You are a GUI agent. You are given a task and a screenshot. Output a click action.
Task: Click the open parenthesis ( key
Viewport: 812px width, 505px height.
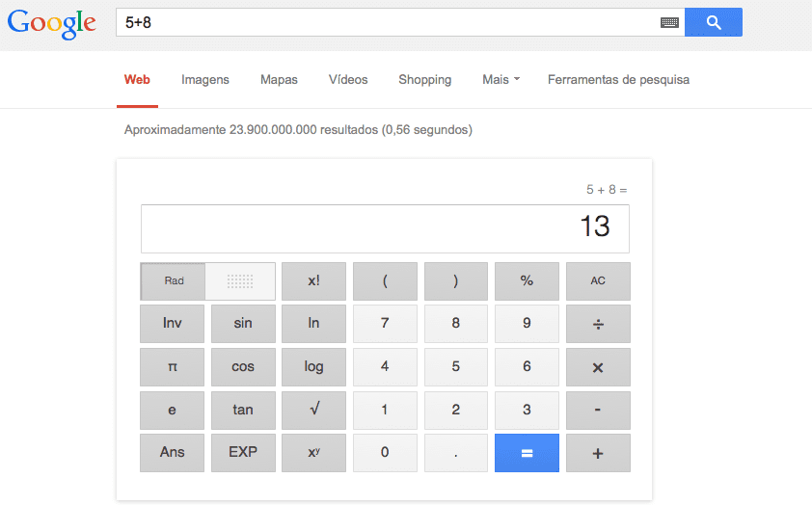(385, 281)
